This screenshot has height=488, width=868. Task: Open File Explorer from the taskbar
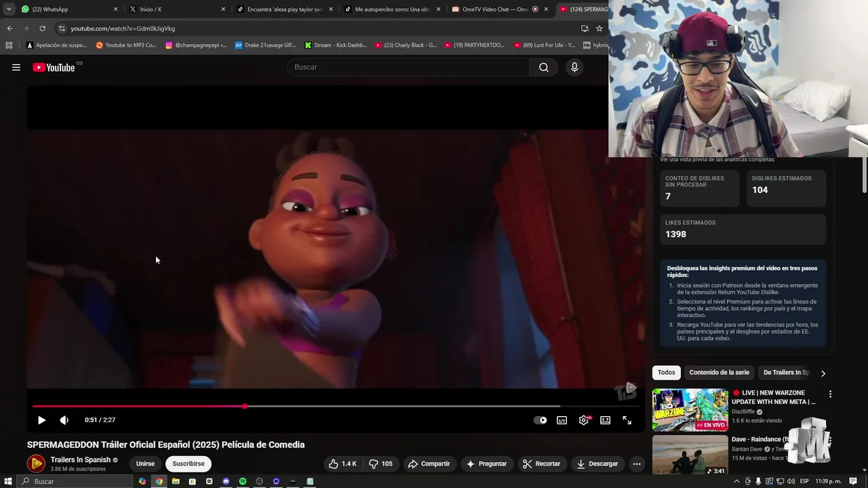[176, 481]
